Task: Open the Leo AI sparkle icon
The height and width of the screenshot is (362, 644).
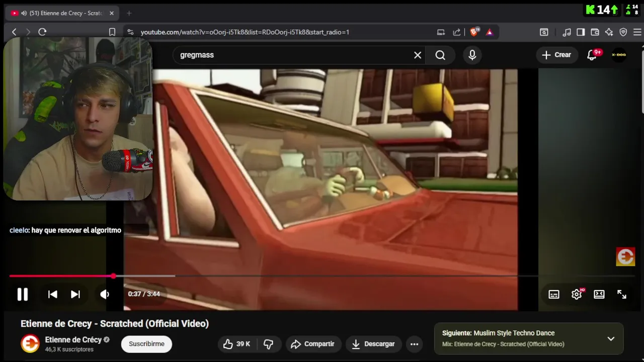Action: (x=609, y=32)
